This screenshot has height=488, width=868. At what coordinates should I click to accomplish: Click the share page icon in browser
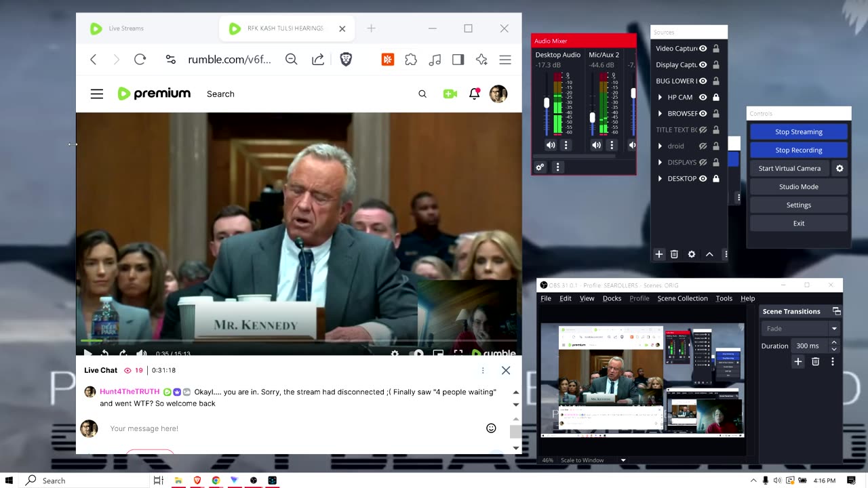point(318,60)
